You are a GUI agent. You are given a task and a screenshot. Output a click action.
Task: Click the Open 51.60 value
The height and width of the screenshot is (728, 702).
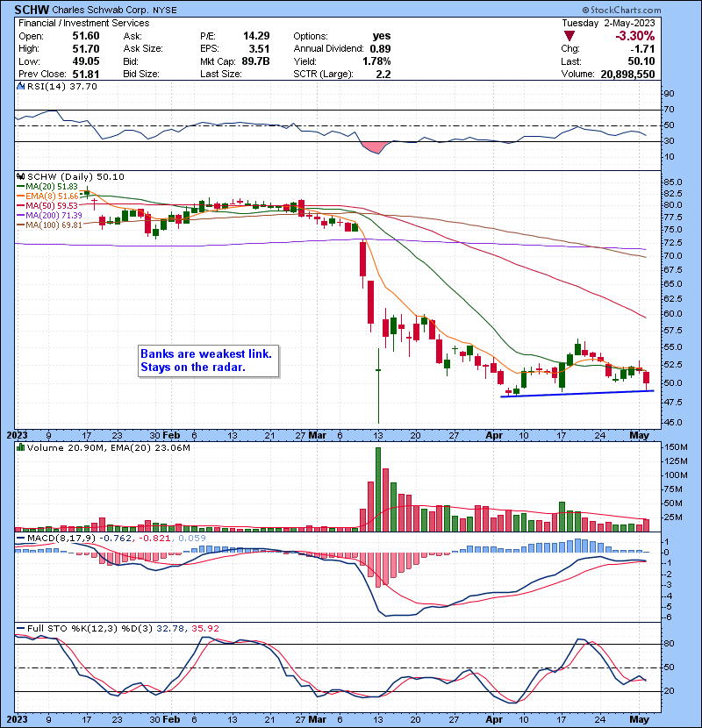click(85, 36)
